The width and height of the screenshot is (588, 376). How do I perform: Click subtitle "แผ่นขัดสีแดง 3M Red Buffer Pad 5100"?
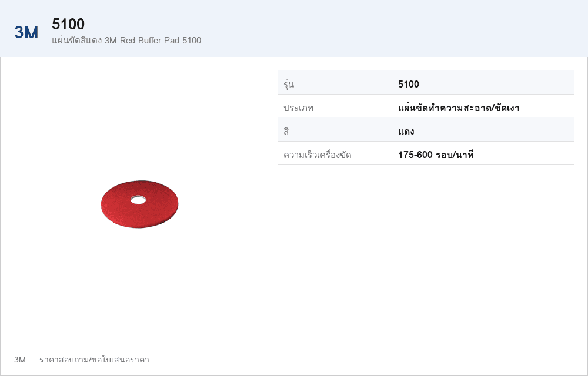coord(126,41)
